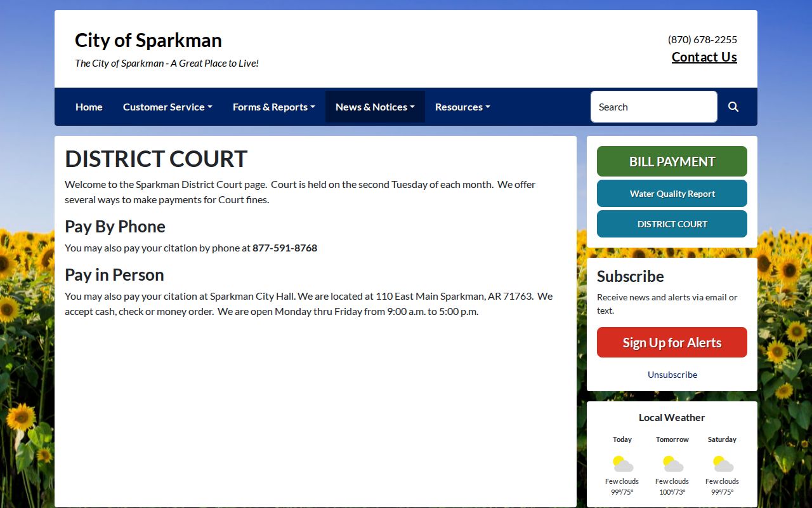This screenshot has height=508, width=812.
Task: Click Today's few clouds weather icon
Action: point(622,464)
